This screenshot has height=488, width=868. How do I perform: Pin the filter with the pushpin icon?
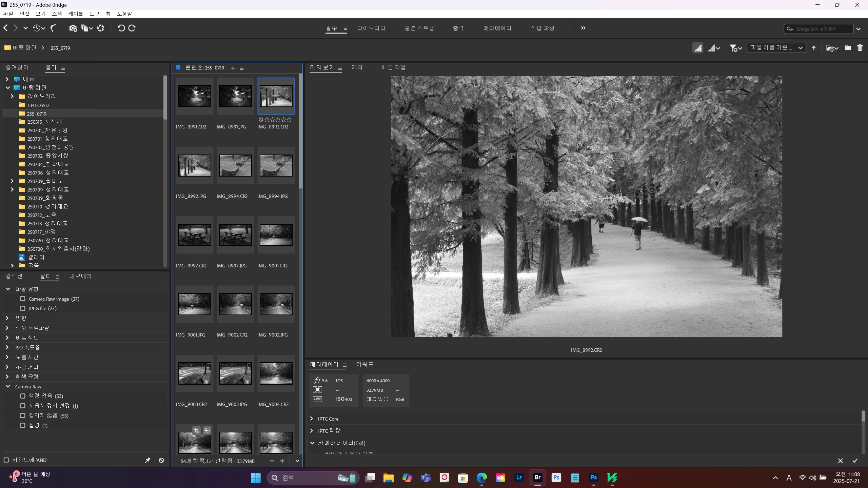147,460
